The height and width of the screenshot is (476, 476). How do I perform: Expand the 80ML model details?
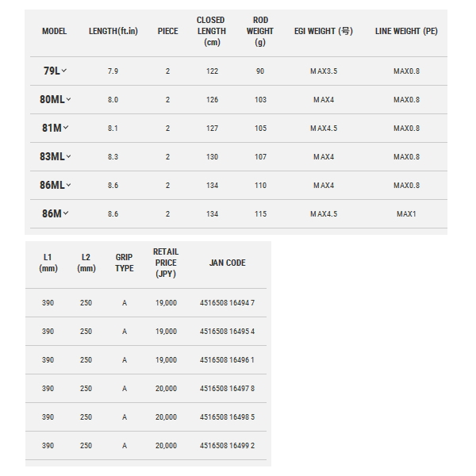click(x=55, y=99)
